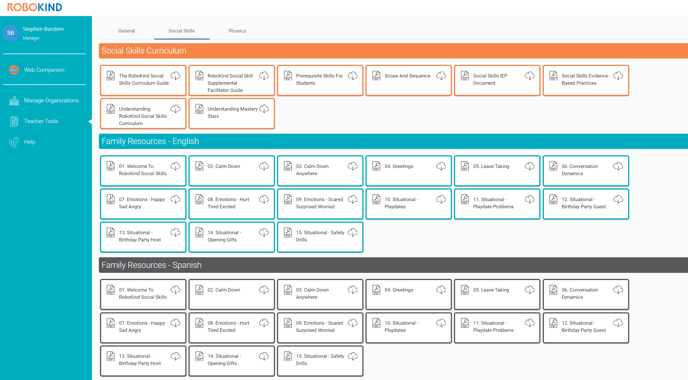688x380 pixels.
Task: Click PDF icon of English 11. Playdate Problems
Action: pos(465,200)
